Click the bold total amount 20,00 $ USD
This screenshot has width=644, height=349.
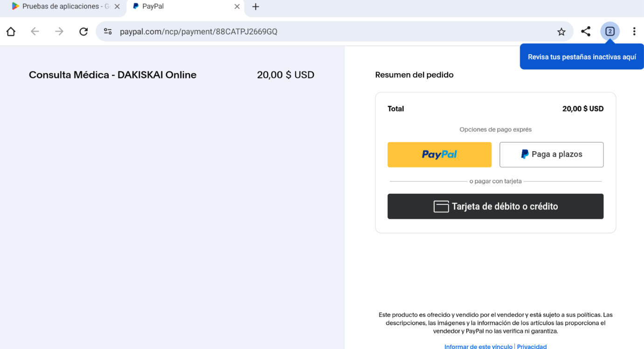[583, 109]
